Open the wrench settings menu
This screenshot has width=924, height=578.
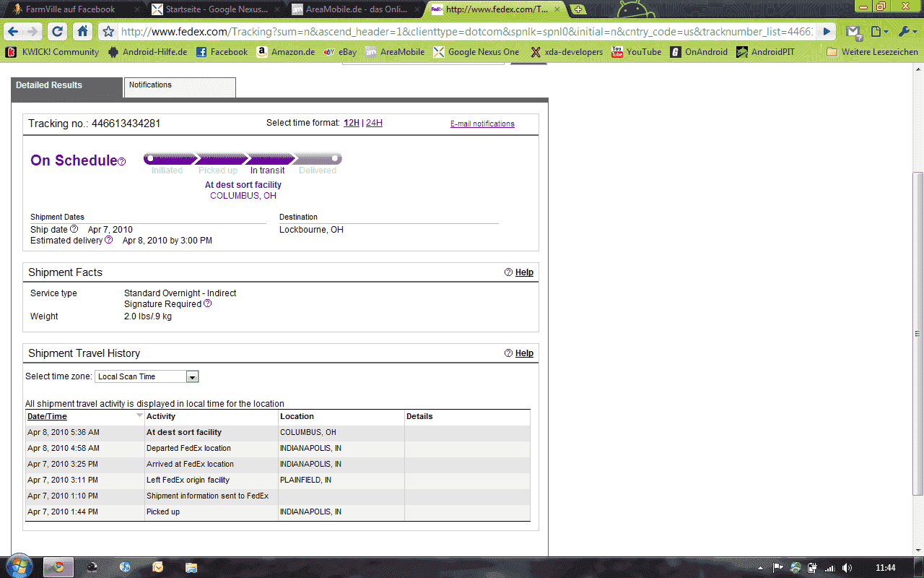click(x=907, y=32)
